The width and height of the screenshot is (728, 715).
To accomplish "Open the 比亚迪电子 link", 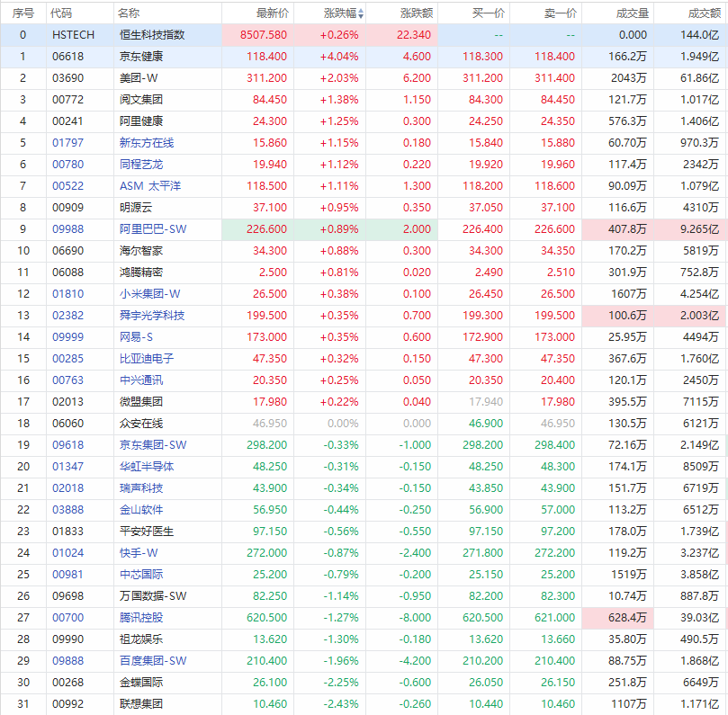I will tap(147, 359).
